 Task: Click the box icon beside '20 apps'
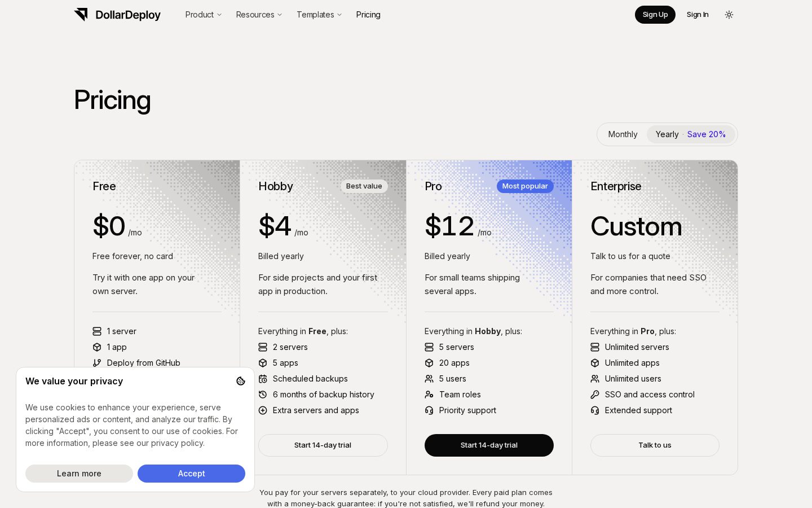pos(429,363)
